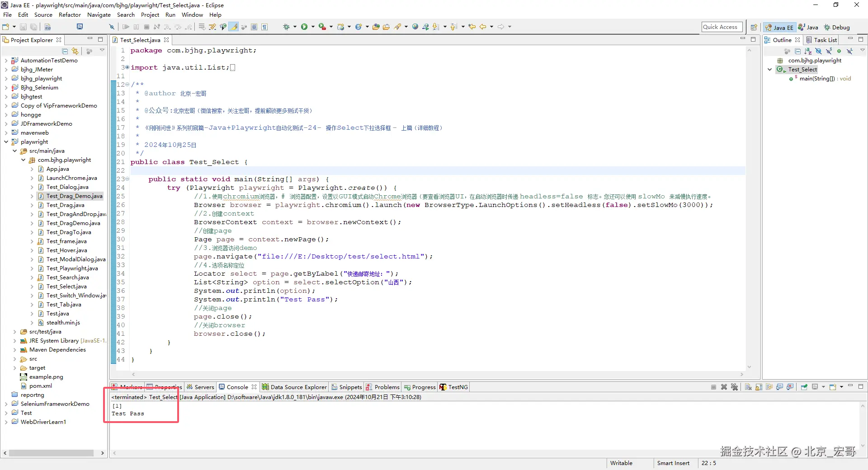Expand the AutomationTestDemo project node
The image size is (868, 470).
[6, 61]
